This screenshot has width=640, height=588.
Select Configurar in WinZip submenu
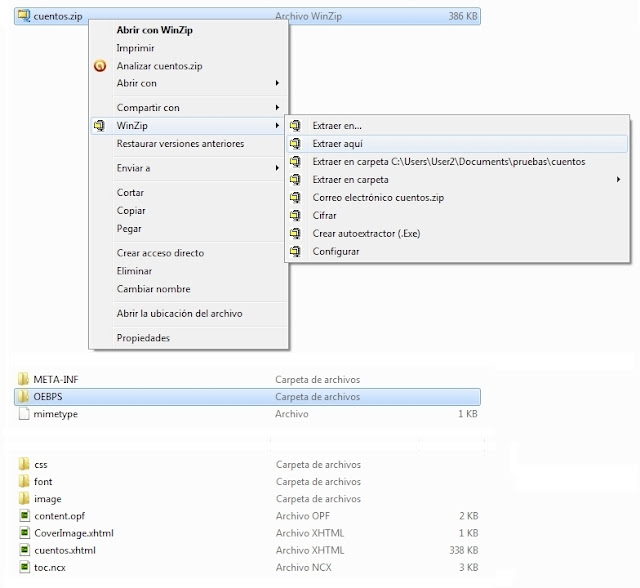336,251
